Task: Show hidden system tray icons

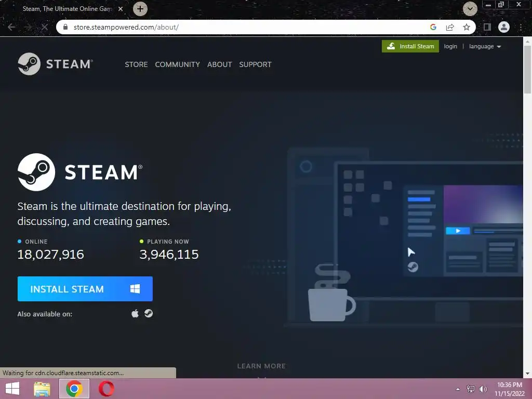Action: point(458,389)
